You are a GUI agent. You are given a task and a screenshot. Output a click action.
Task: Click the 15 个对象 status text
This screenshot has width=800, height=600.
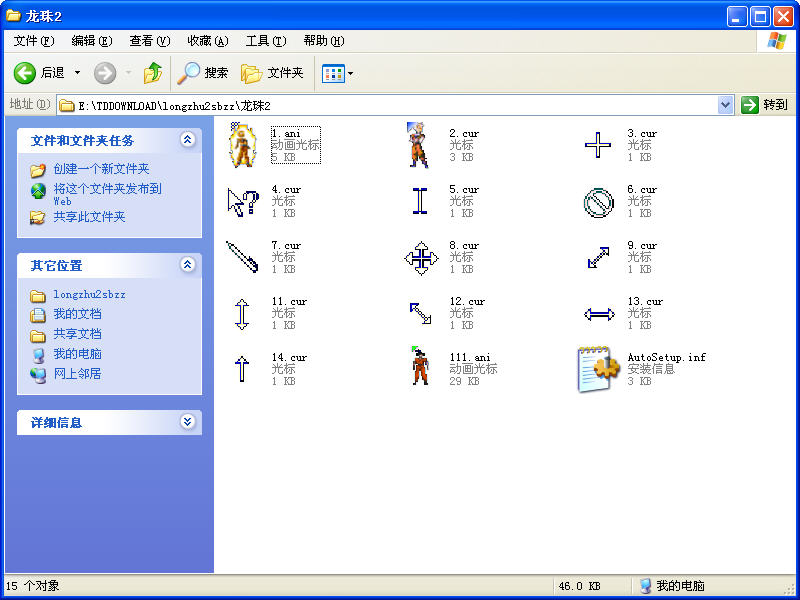click(33, 586)
